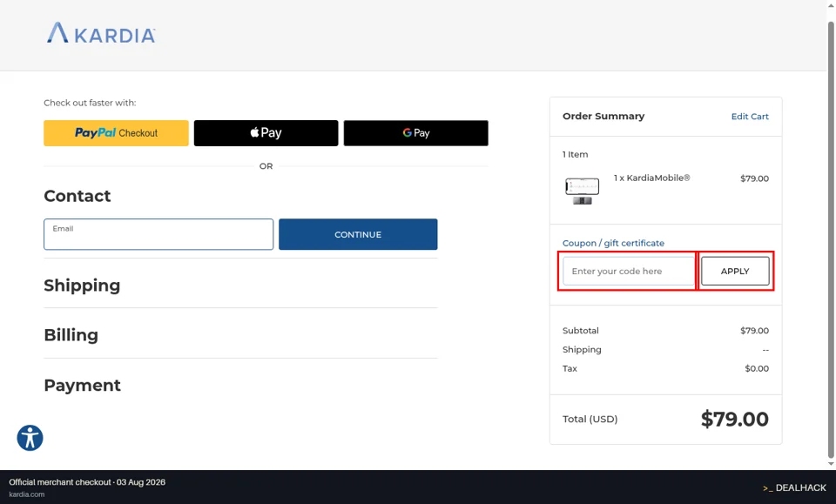Click the Order Summary heading
836x504 pixels.
pos(603,116)
